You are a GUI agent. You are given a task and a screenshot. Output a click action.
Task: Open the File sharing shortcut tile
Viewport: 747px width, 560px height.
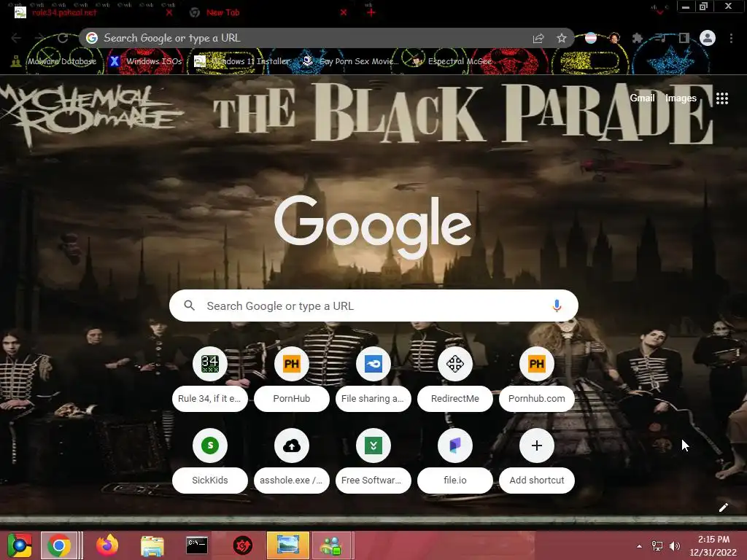(x=373, y=381)
